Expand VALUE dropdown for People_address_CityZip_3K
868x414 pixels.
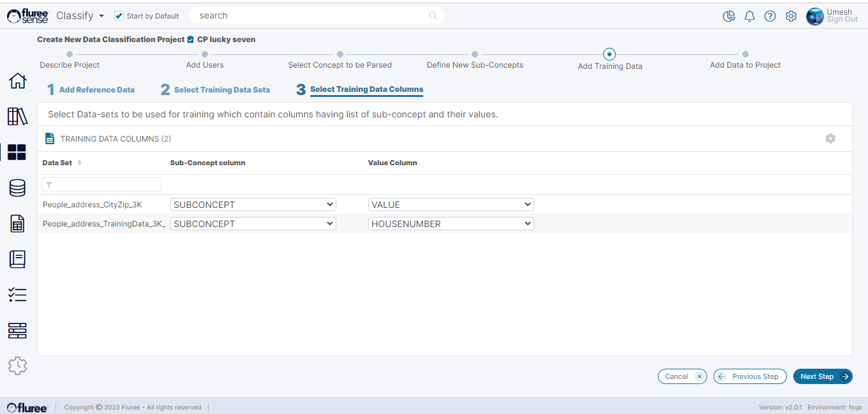451,205
